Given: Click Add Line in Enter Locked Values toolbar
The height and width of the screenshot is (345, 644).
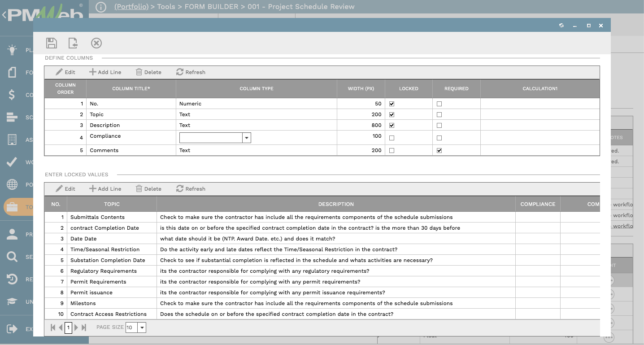Looking at the screenshot, I should (105, 189).
